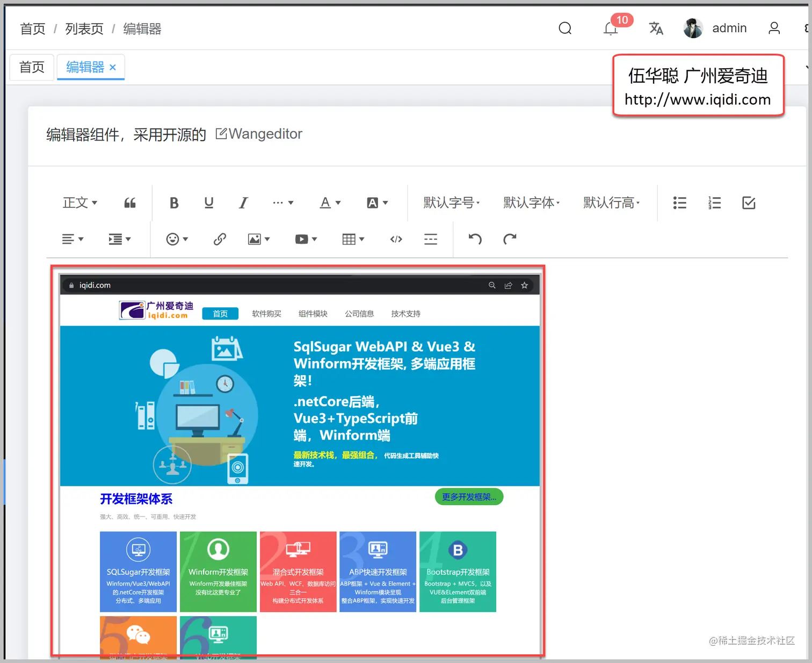This screenshot has height=663, width=812.
Task: Insert a todo checkbox list
Action: click(749, 203)
